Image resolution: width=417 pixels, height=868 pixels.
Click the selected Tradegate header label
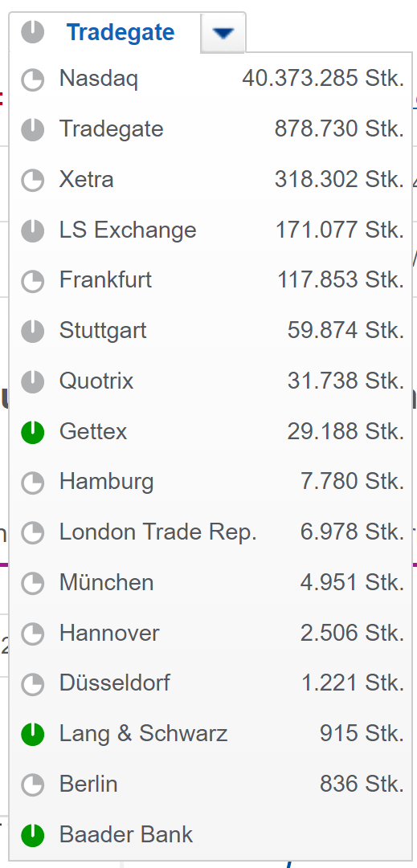click(x=121, y=33)
